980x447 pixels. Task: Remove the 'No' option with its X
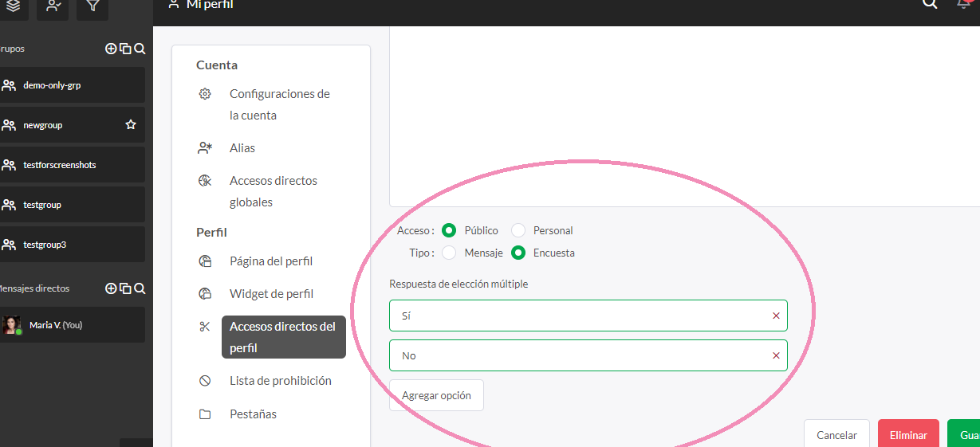pyautogui.click(x=776, y=355)
